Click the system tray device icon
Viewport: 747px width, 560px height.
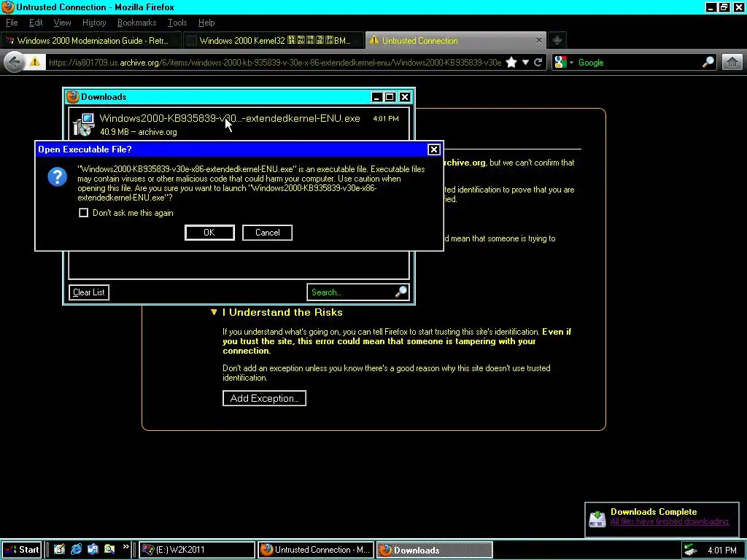point(690,550)
